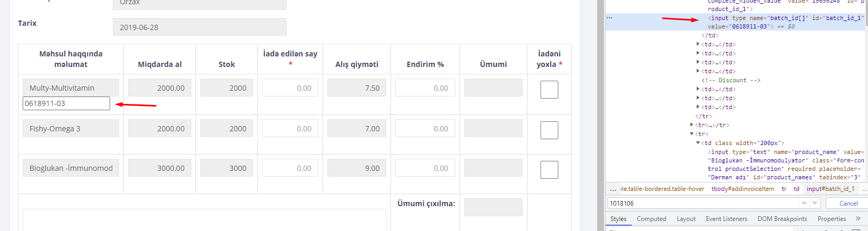This screenshot has width=868, height=231.
Task: Cancel the DevTools search
Action: tap(848, 204)
